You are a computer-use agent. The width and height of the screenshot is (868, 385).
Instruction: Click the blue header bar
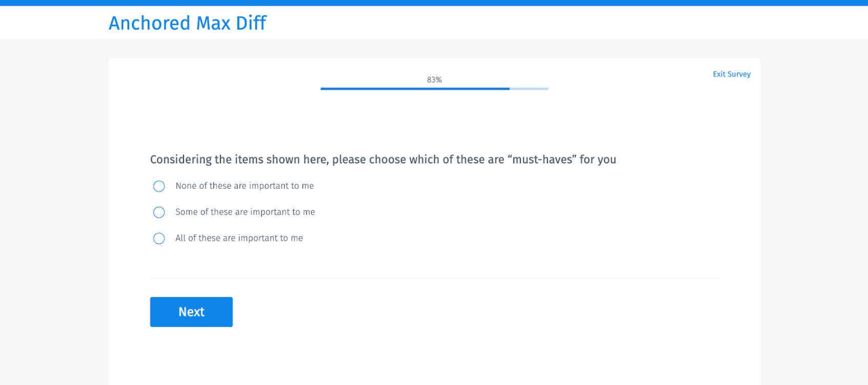pyautogui.click(x=434, y=2)
